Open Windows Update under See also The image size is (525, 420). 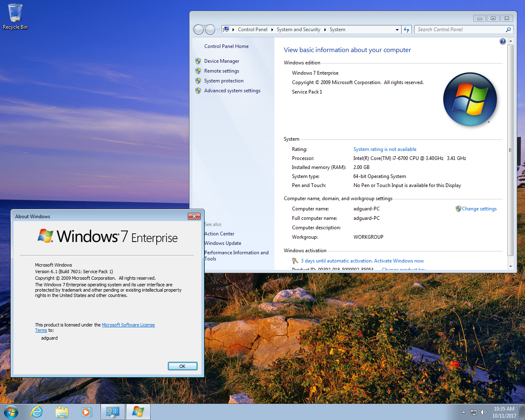click(223, 243)
